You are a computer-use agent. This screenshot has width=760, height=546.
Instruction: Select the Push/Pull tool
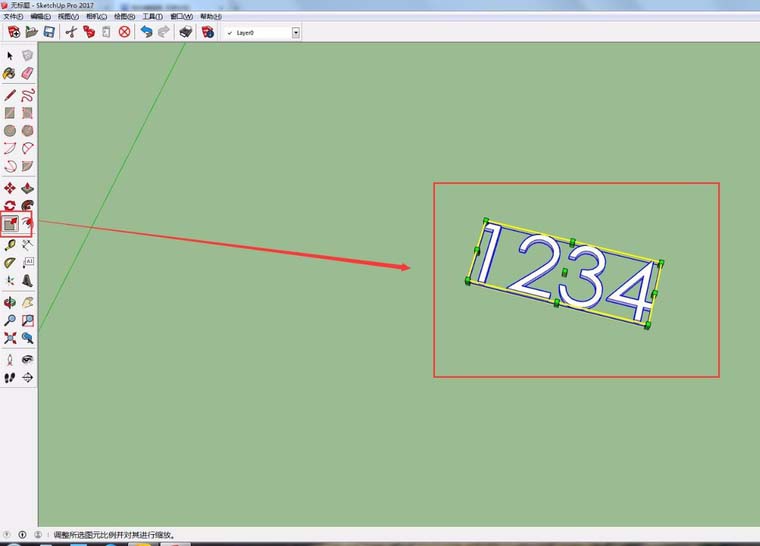27,187
